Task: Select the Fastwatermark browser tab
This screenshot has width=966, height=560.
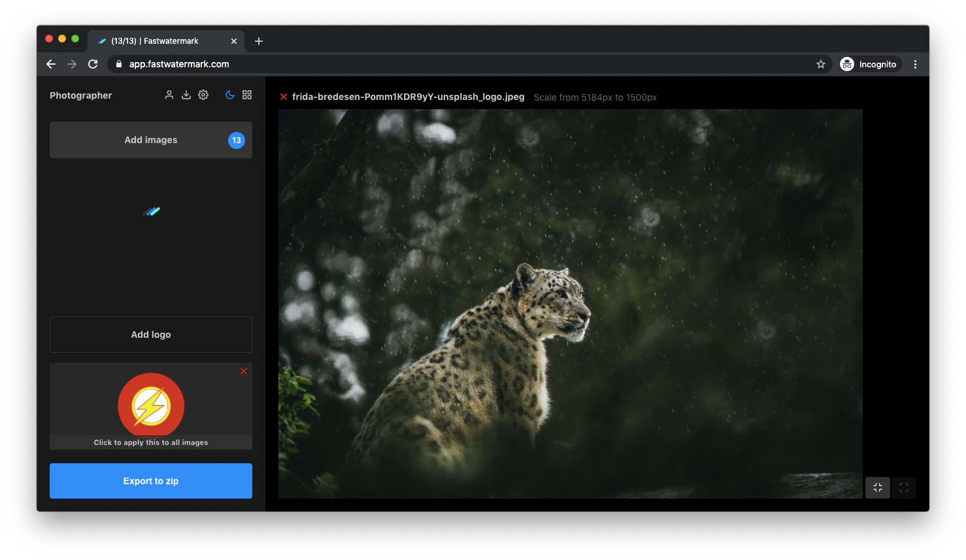Action: [164, 41]
